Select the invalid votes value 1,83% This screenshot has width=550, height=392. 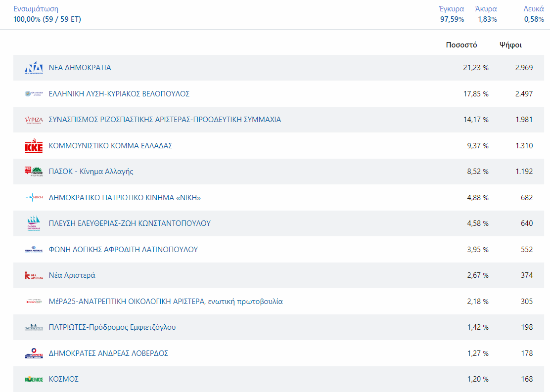click(488, 19)
